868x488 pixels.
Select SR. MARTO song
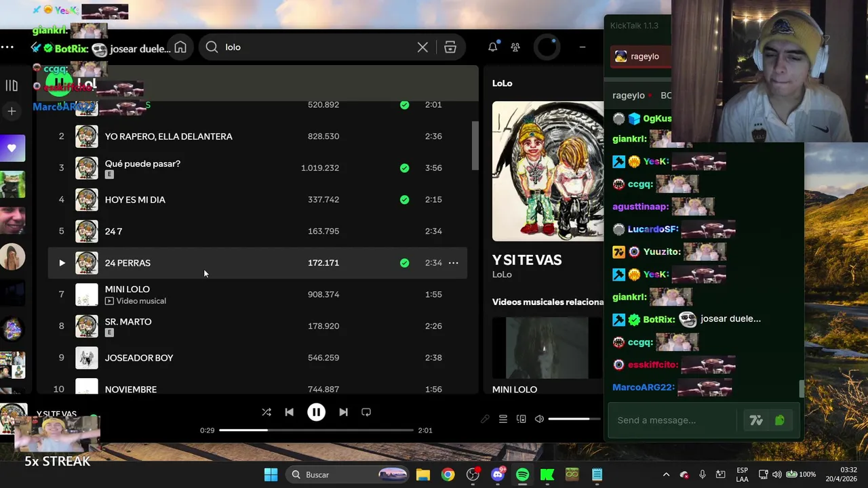pyautogui.click(x=258, y=326)
